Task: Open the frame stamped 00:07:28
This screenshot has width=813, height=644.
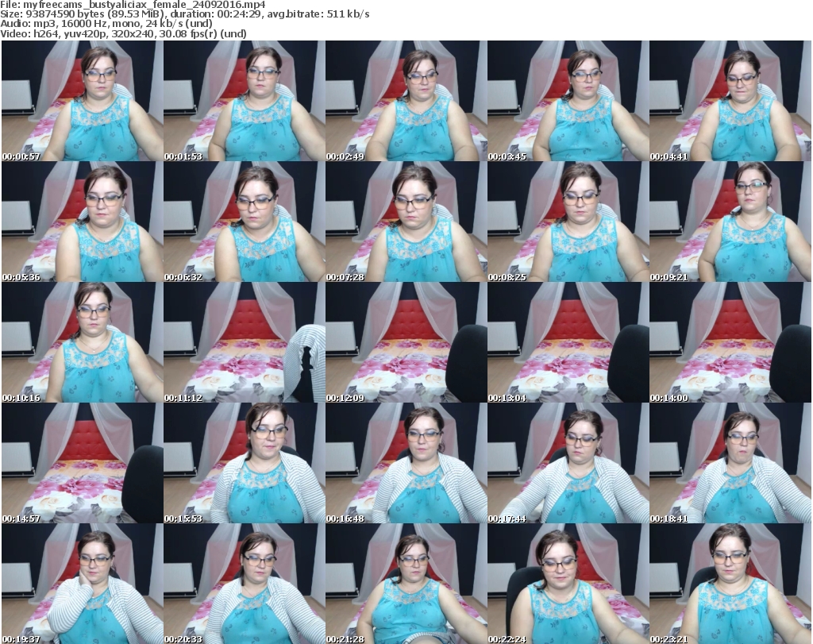Action: (x=406, y=222)
